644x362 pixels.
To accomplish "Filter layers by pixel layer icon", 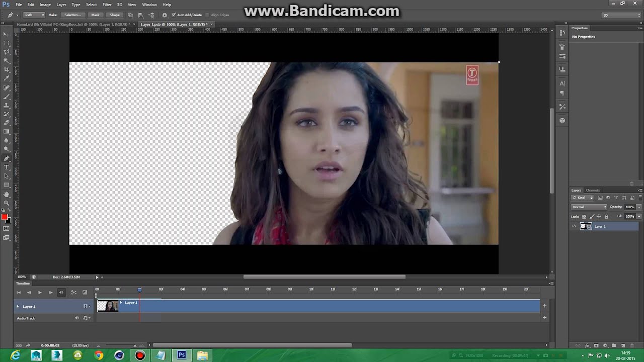I will [600, 198].
